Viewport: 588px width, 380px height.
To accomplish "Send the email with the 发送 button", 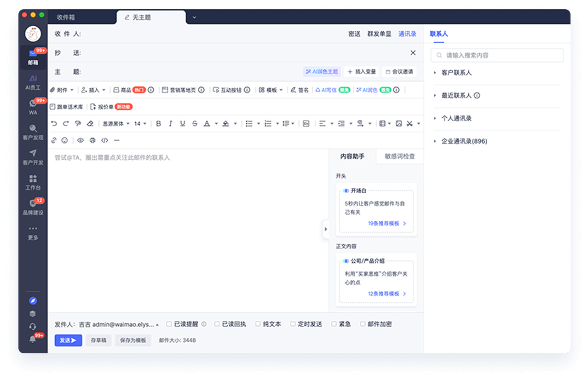I will 68,340.
